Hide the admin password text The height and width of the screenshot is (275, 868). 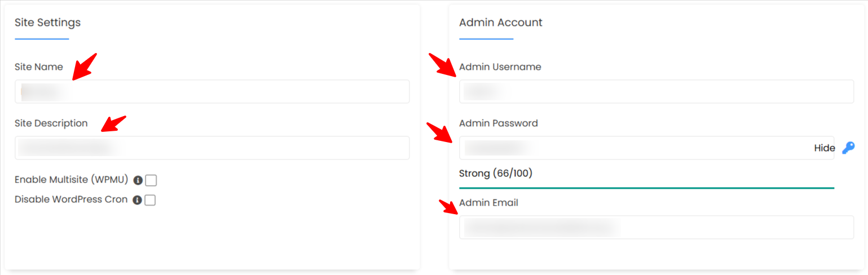point(824,148)
